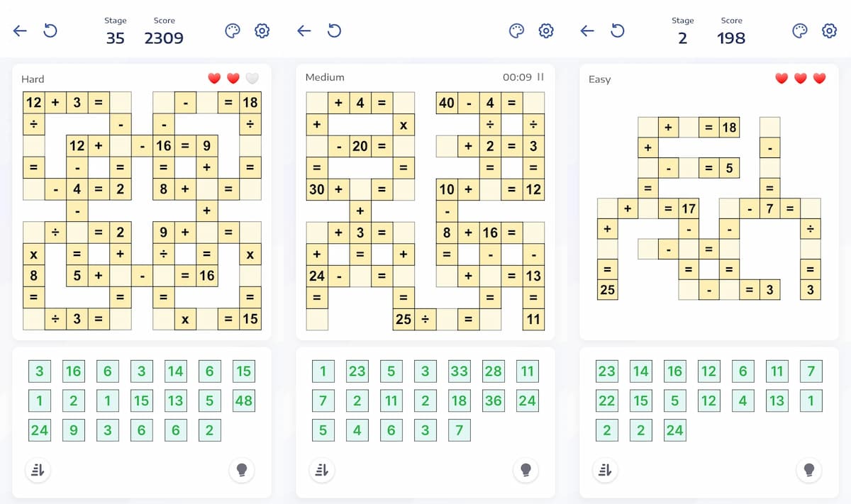Sort number tiles in Medium puzzle
851x504 pixels.
pyautogui.click(x=322, y=469)
